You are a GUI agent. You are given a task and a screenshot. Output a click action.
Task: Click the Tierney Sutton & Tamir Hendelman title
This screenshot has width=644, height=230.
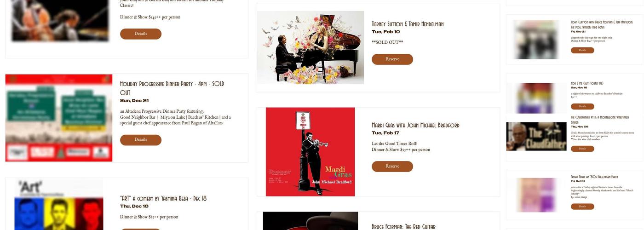click(408, 24)
